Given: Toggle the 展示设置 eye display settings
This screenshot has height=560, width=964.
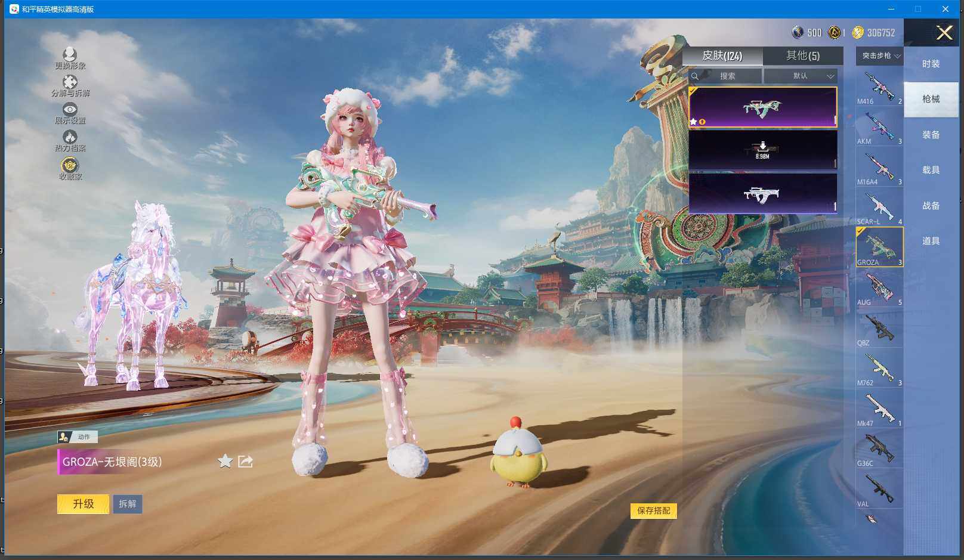Looking at the screenshot, I should [70, 113].
